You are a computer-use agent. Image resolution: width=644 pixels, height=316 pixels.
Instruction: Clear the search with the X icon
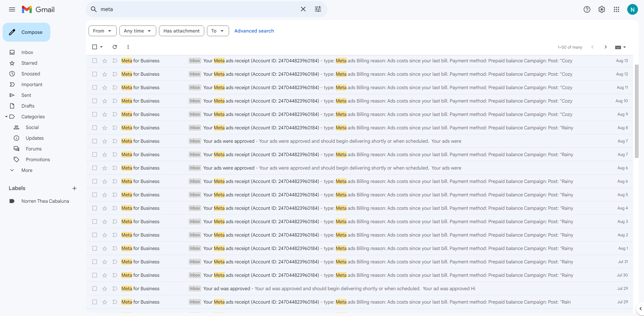(x=303, y=9)
